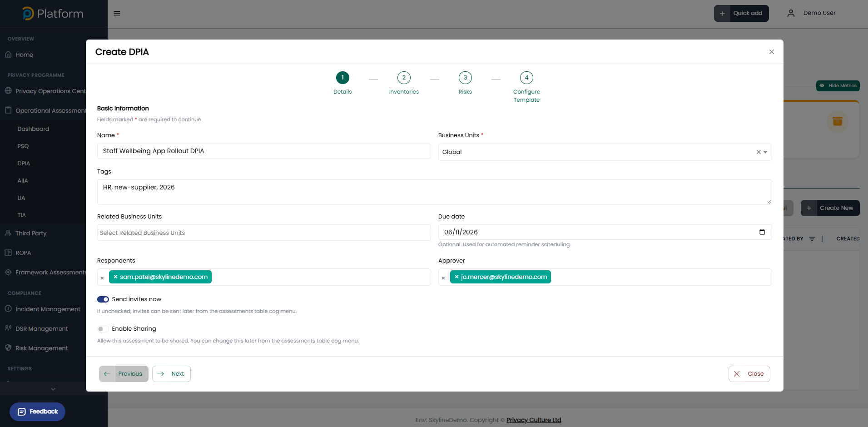The image size is (868, 427).
Task: Open PSQ in the sidebar
Action: 23,146
